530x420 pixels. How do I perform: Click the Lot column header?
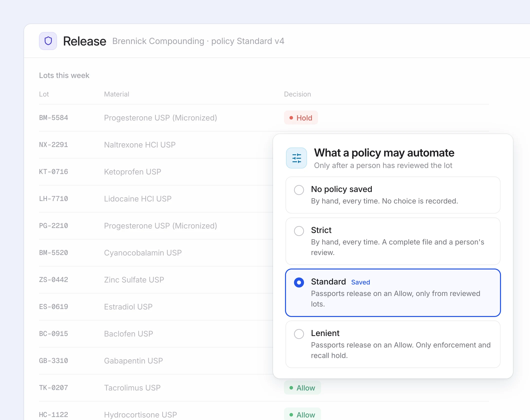pyautogui.click(x=44, y=94)
